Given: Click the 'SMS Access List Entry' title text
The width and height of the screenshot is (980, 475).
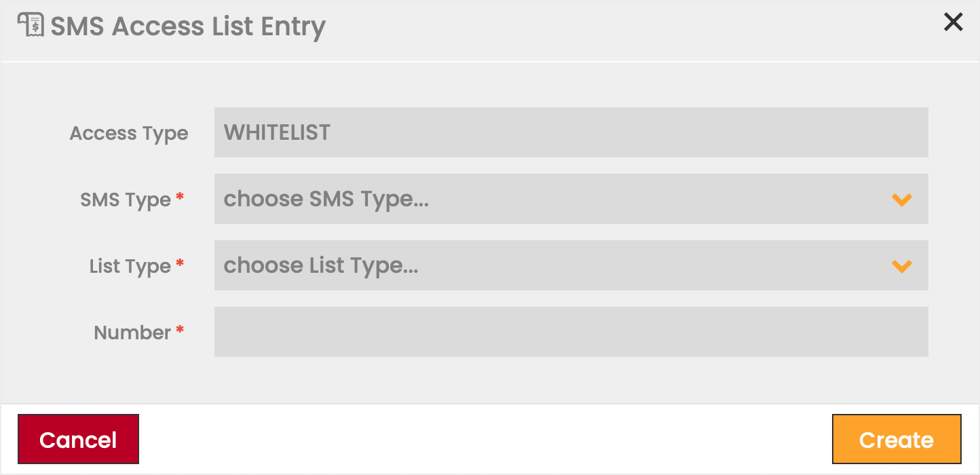Looking at the screenshot, I should click(188, 26).
